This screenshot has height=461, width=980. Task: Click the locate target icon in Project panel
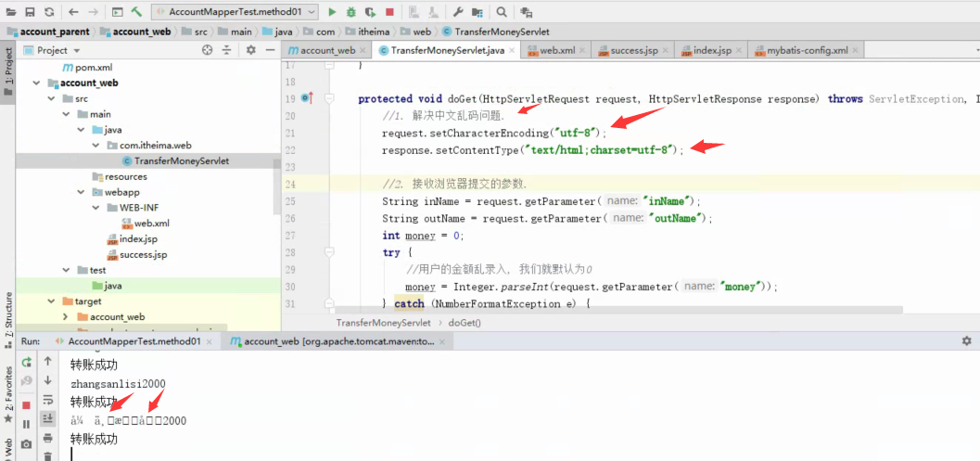(208, 50)
